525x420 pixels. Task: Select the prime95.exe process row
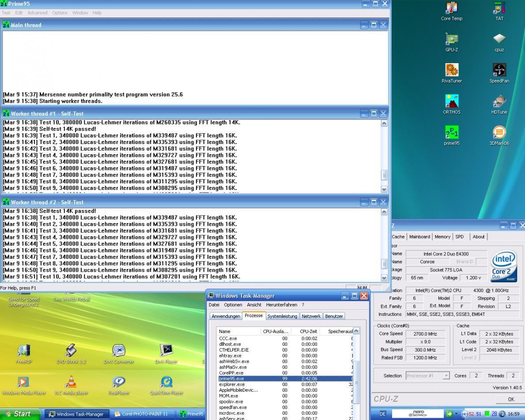pos(285,378)
